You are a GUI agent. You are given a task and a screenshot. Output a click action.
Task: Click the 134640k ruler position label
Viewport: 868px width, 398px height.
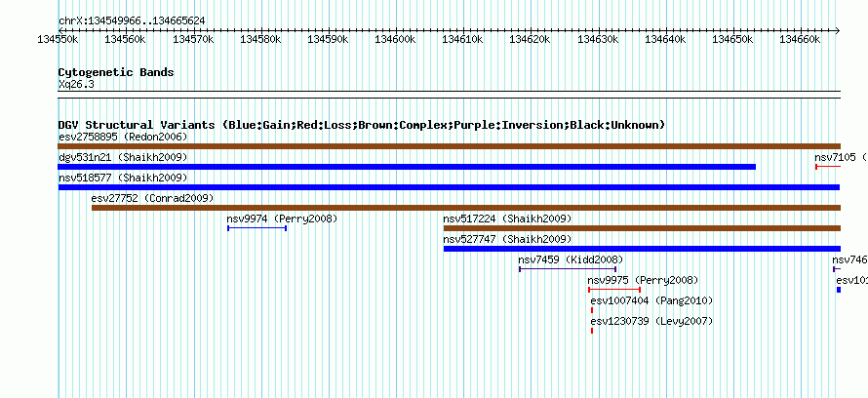[x=665, y=40]
